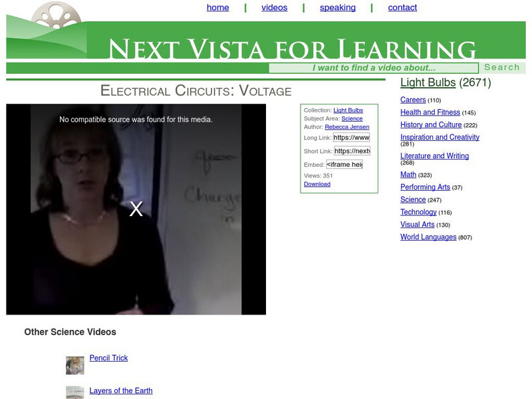Click the Embed iframe code field
Image resolution: width=532 pixels, height=399 pixels.
(x=344, y=164)
